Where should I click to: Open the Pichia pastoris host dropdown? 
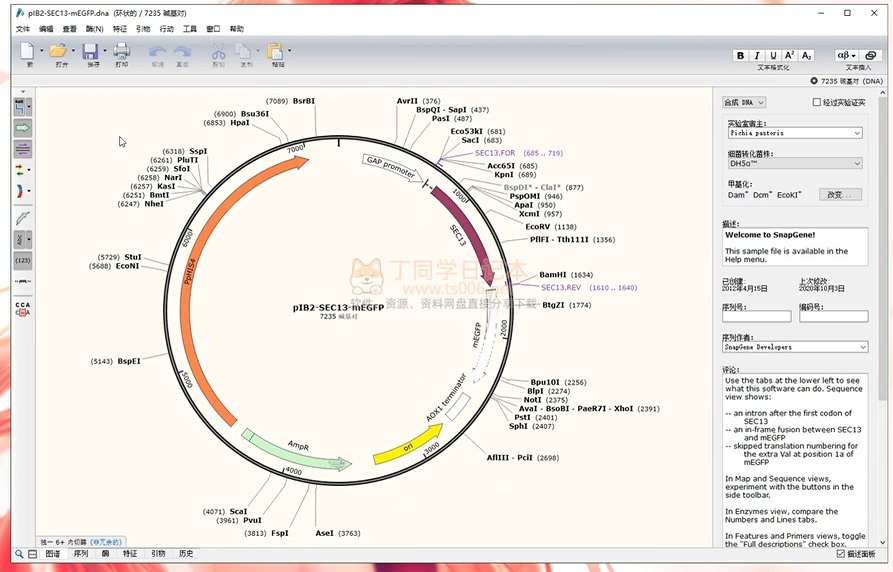(794, 132)
